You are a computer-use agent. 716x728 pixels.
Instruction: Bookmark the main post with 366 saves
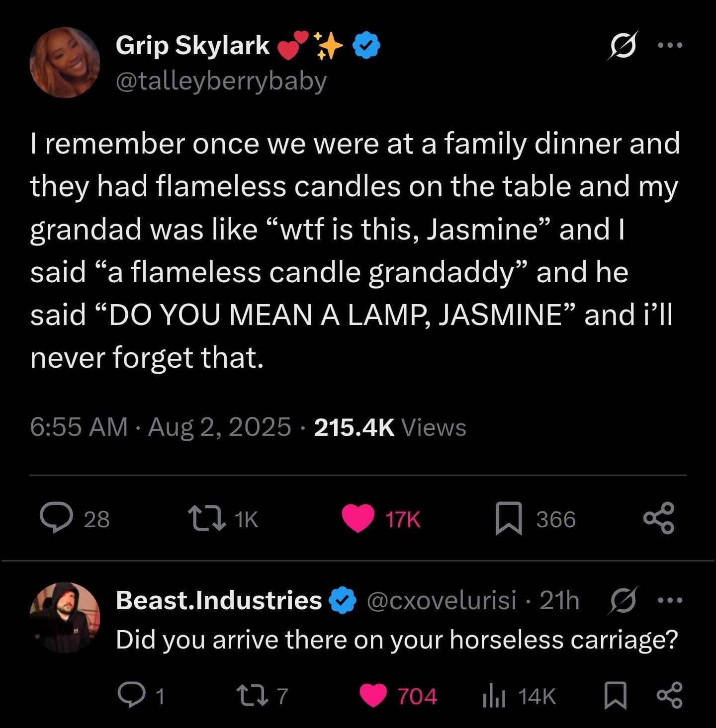tap(509, 519)
